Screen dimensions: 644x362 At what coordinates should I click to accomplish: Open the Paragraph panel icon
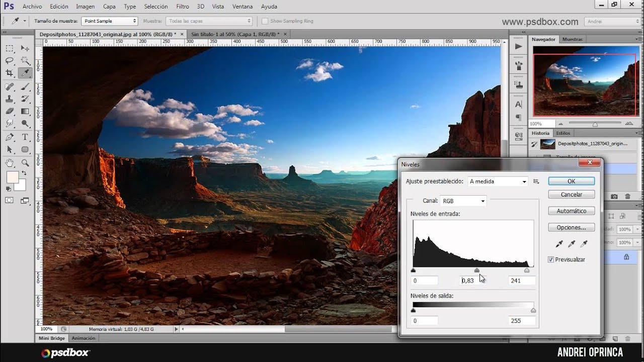click(x=519, y=118)
